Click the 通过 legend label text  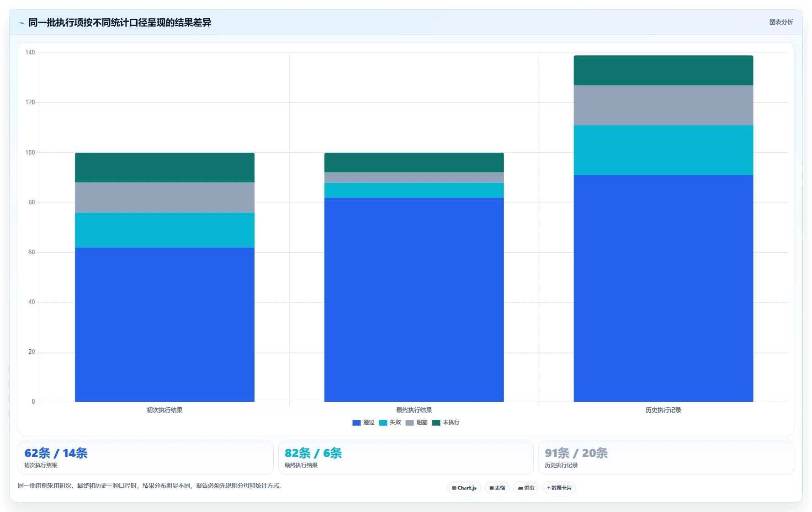[369, 422]
